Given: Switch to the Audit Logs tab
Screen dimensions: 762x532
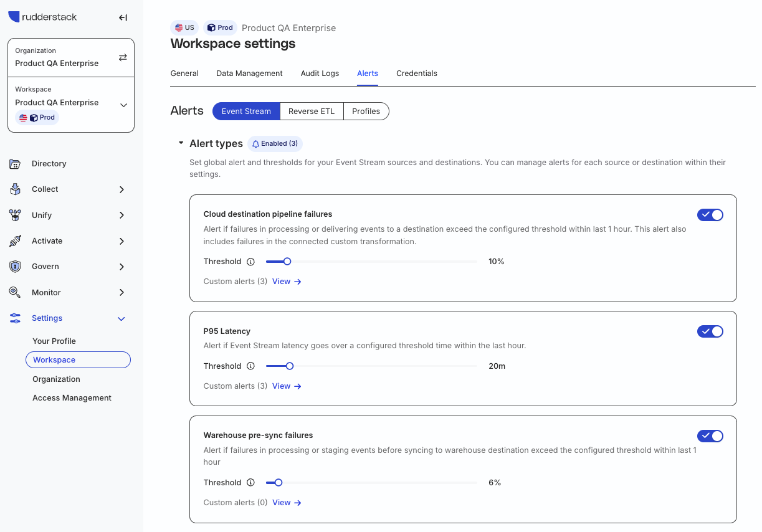Looking at the screenshot, I should click(320, 74).
